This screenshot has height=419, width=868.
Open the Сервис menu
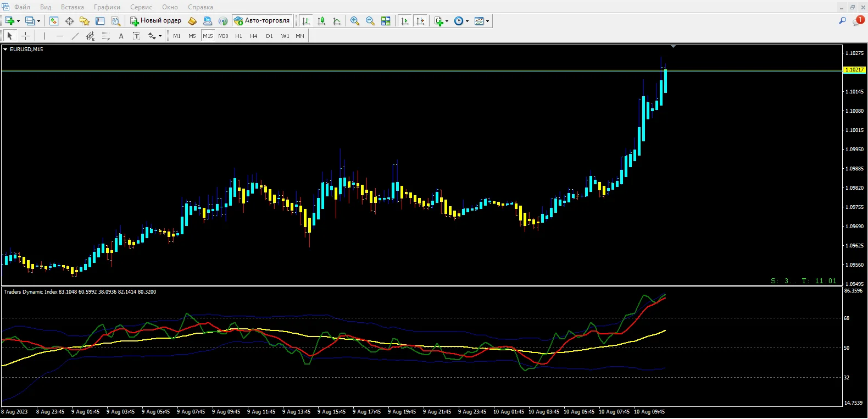coord(141,7)
